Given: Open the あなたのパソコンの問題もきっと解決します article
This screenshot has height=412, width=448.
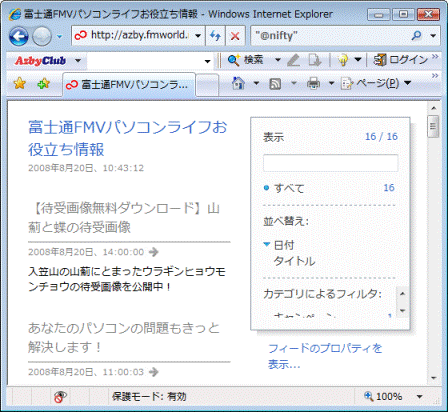Looking at the screenshot, I should (124, 337).
